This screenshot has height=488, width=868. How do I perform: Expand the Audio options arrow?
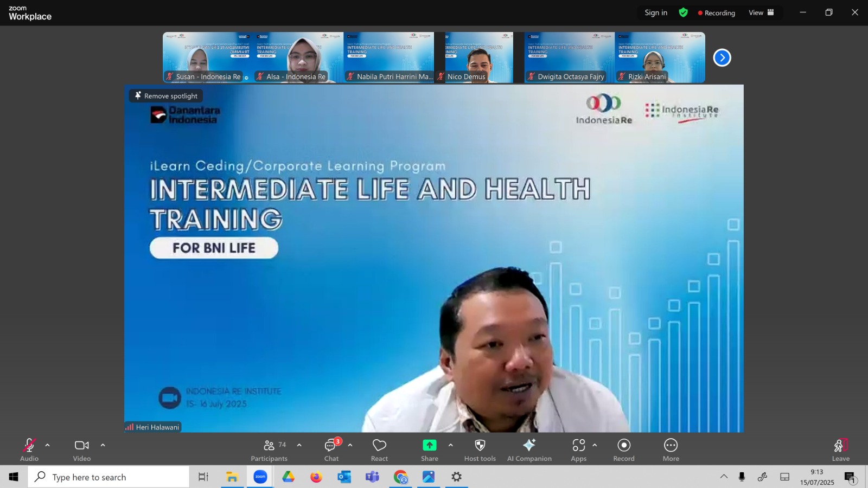48,445
